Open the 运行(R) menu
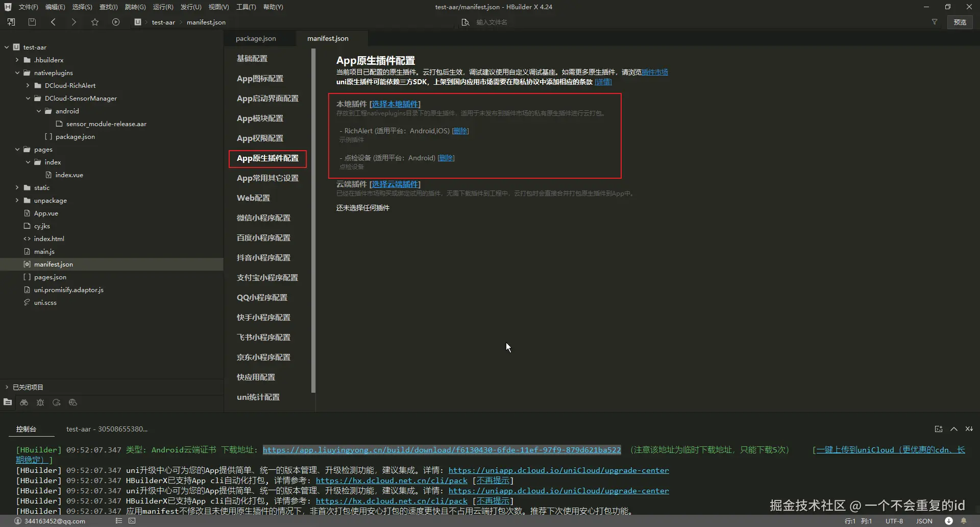The image size is (980, 527). click(163, 7)
